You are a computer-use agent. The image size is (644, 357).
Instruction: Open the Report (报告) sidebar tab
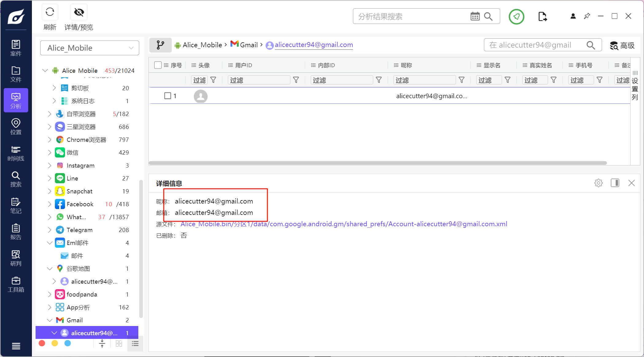click(x=16, y=232)
